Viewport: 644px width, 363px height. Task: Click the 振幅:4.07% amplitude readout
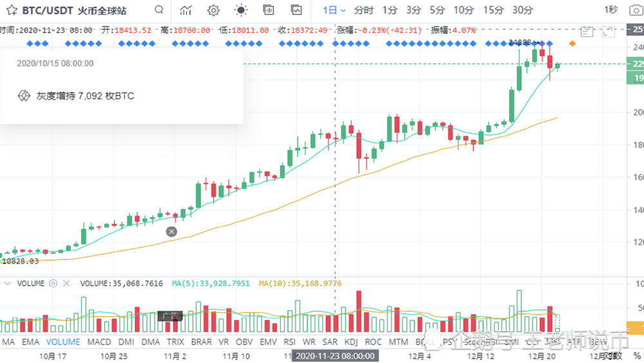coord(453,30)
